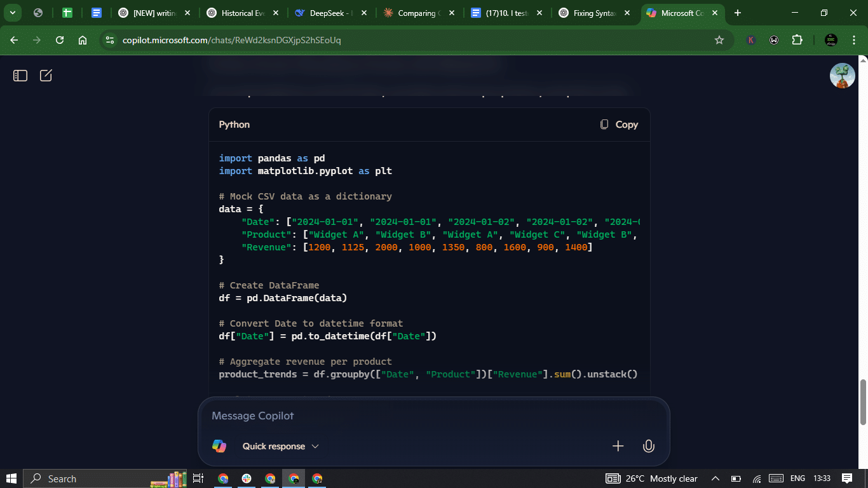The image size is (868, 488).
Task: Open the Slack taskbar icon
Action: tap(247, 478)
